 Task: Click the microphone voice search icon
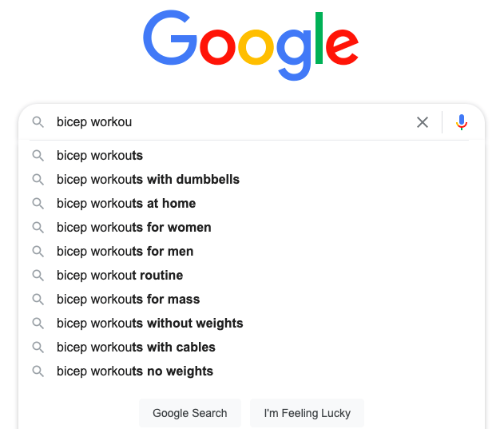462,122
